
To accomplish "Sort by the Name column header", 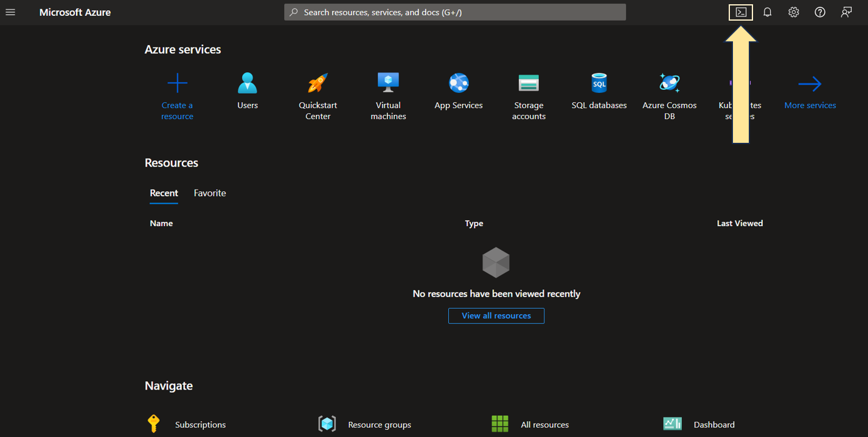I will point(161,223).
